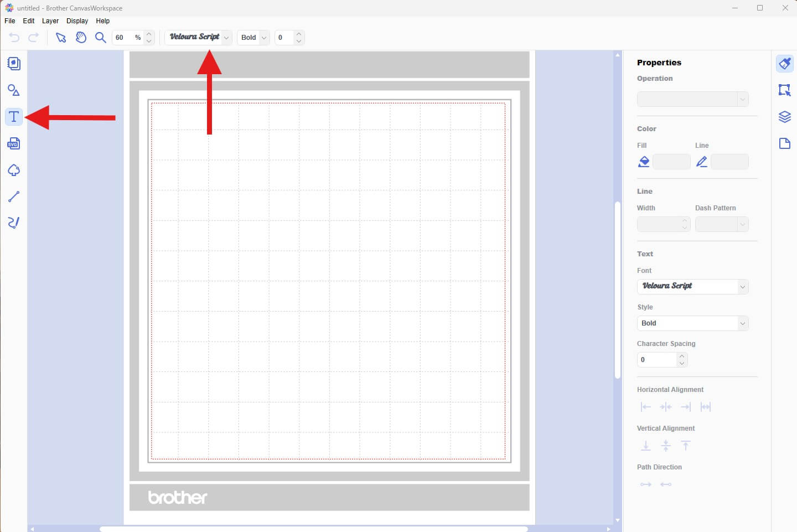The width and height of the screenshot is (797, 532).
Task: Open the nature shapes tool
Action: click(13, 170)
